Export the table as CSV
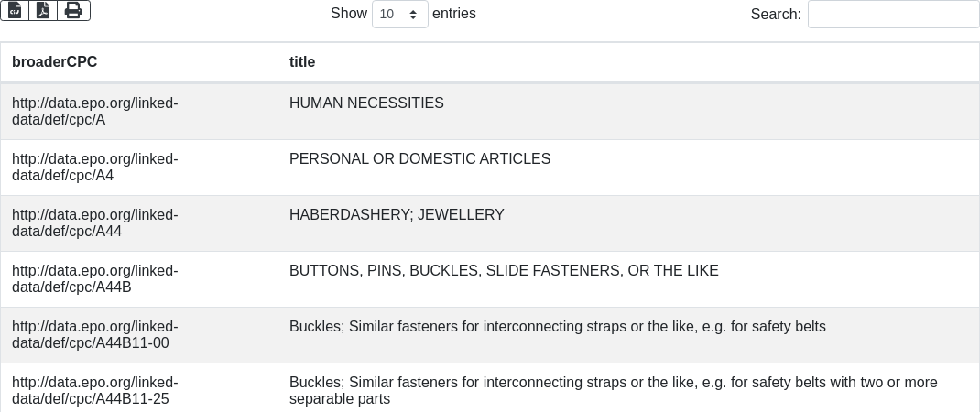 click(15, 10)
